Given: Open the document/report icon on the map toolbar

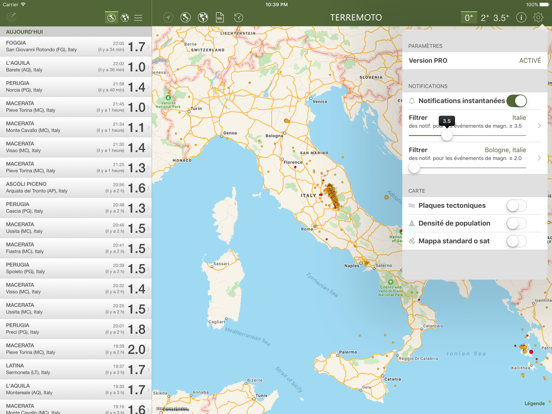Looking at the screenshot, I should tap(220, 17).
